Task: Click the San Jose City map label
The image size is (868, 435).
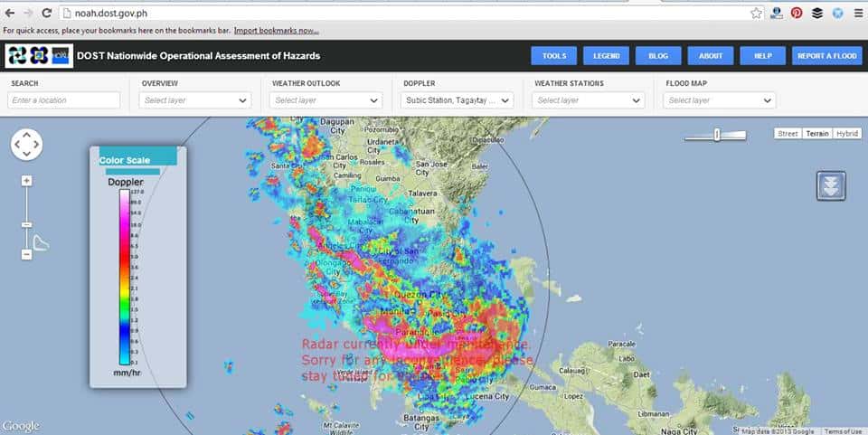Action: (x=431, y=168)
